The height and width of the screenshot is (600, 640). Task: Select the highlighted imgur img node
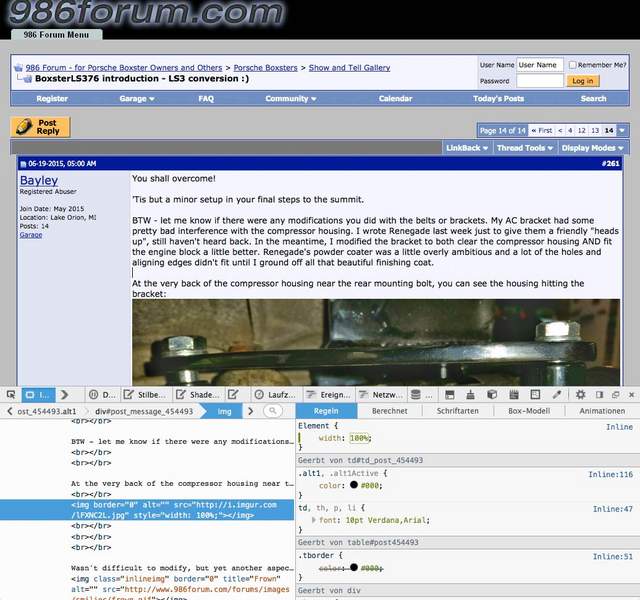147,510
